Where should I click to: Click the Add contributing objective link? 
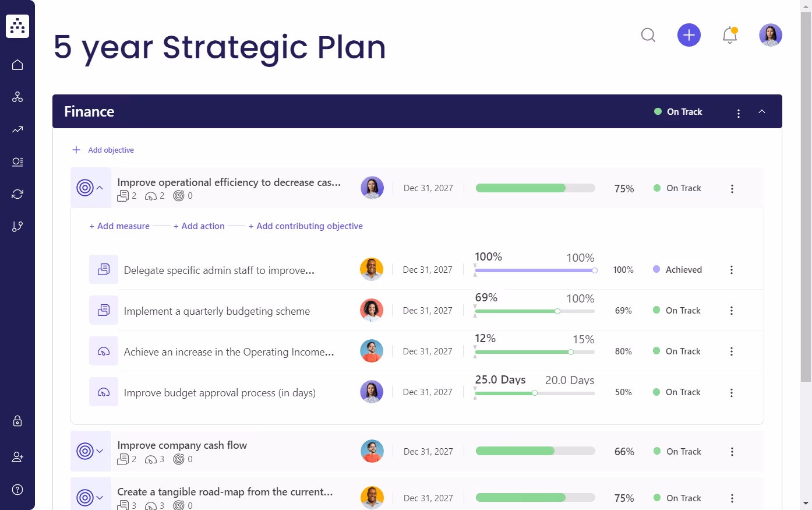coord(305,226)
